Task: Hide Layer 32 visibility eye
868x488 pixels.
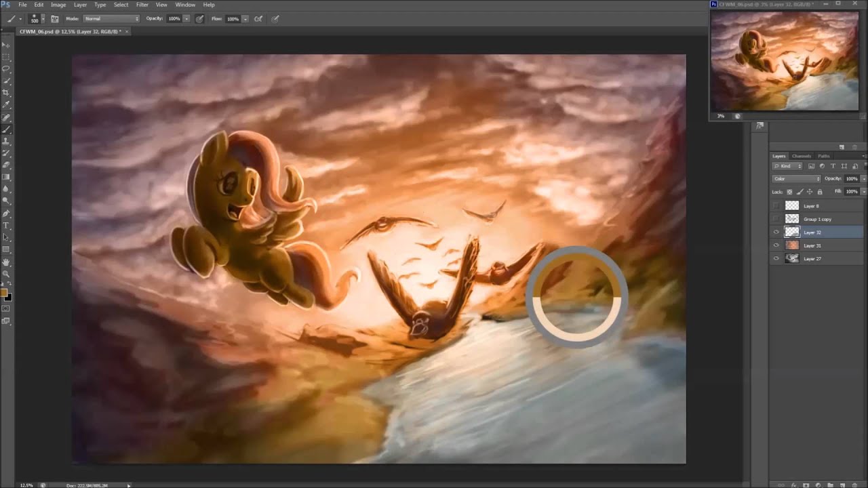Action: tap(776, 232)
